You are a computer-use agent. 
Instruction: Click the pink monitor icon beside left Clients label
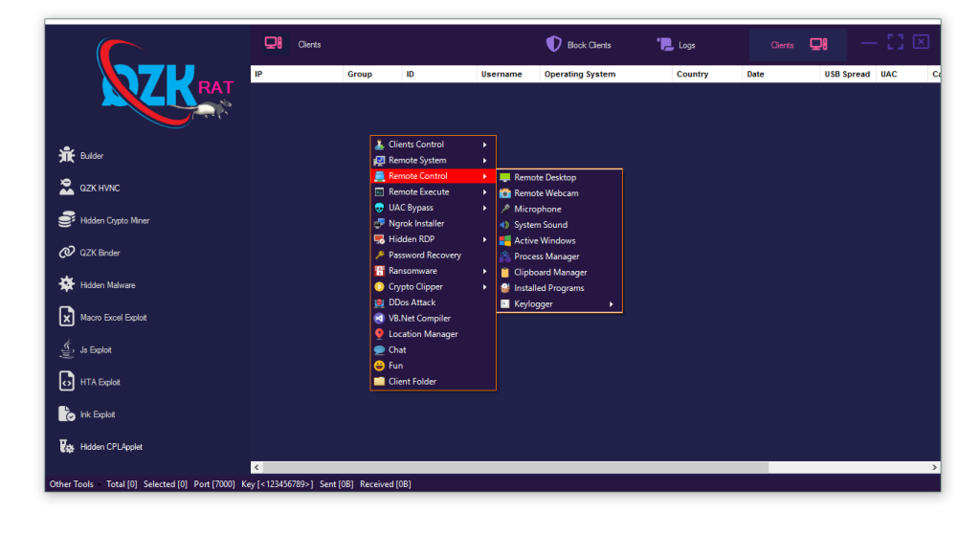(x=273, y=43)
